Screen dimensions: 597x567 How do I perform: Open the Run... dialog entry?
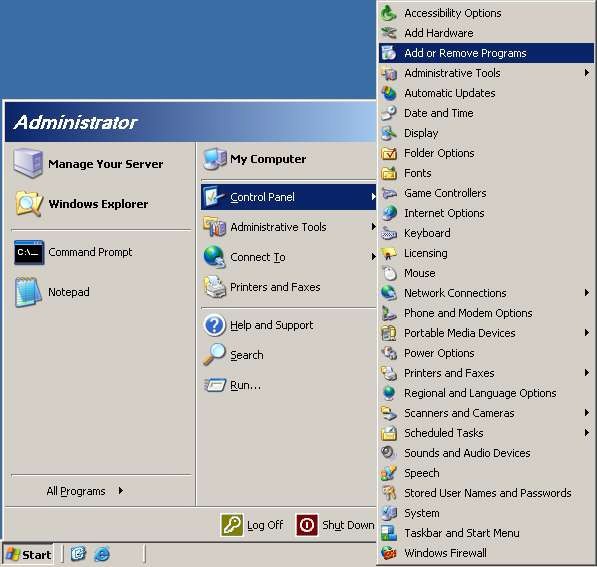click(289, 385)
